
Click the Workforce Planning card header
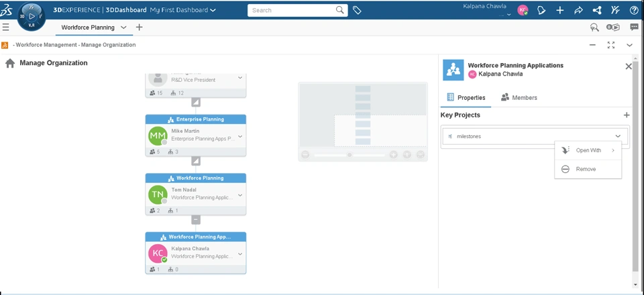195,178
